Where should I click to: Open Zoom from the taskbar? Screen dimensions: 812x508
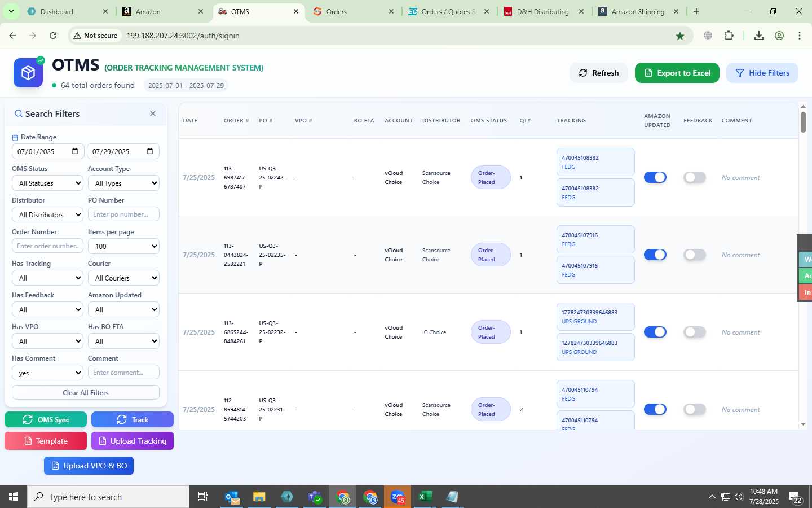(x=398, y=497)
